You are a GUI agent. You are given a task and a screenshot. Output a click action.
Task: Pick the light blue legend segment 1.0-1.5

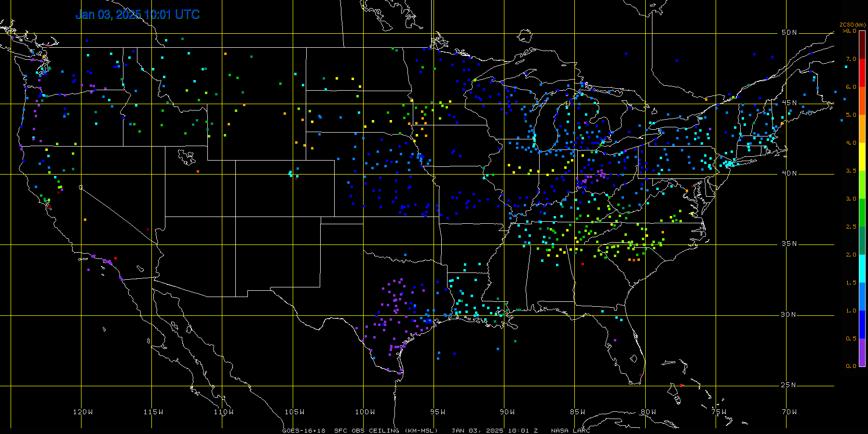862,297
